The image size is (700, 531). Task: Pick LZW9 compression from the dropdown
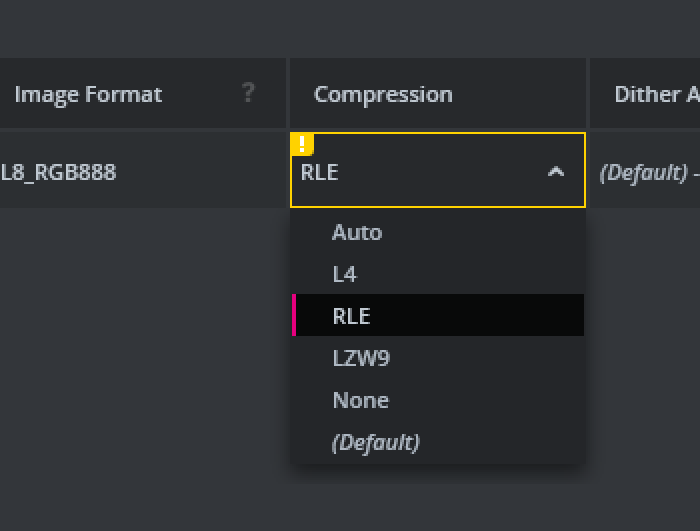(x=361, y=358)
